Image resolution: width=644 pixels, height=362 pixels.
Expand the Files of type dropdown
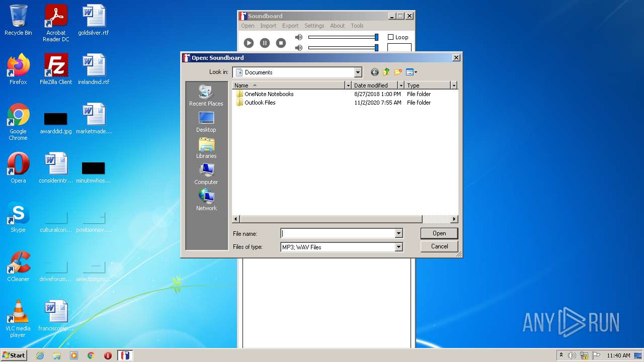pyautogui.click(x=398, y=247)
